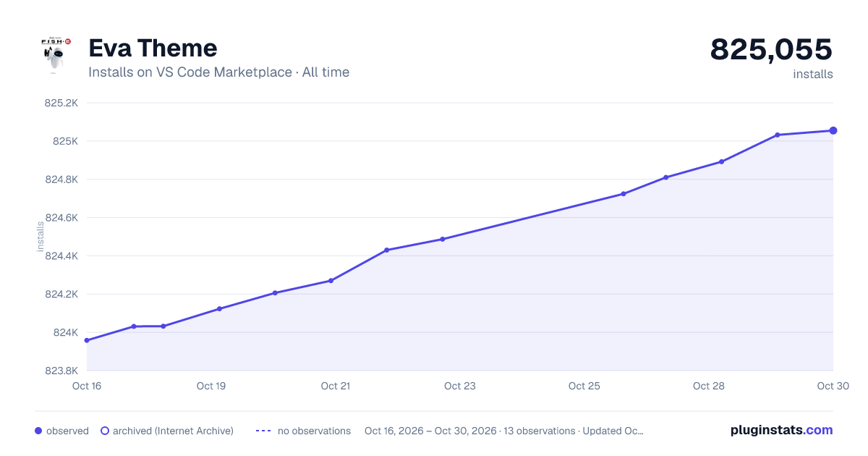Image resolution: width=868 pixels, height=456 pixels.
Task: Click the rotated 'installs' y-axis title
Action: click(x=41, y=237)
